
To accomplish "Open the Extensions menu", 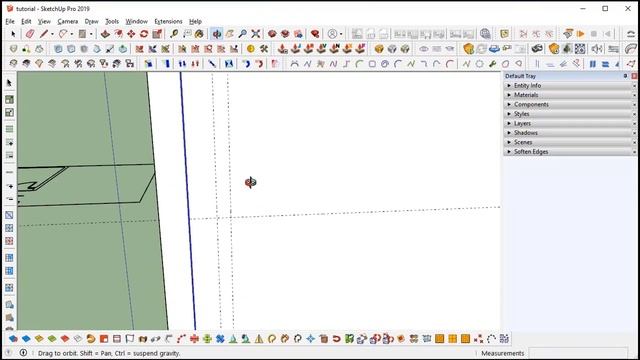I will pyautogui.click(x=168, y=21).
